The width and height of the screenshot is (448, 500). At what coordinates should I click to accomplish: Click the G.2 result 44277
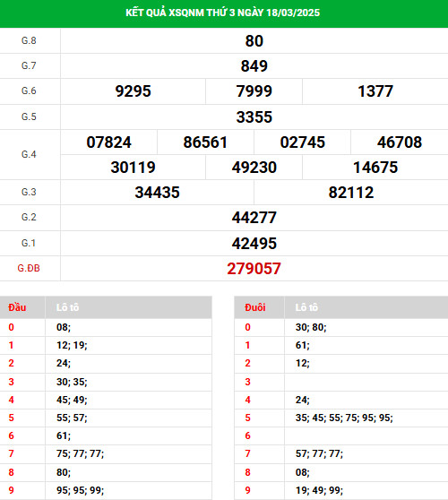pos(254,218)
